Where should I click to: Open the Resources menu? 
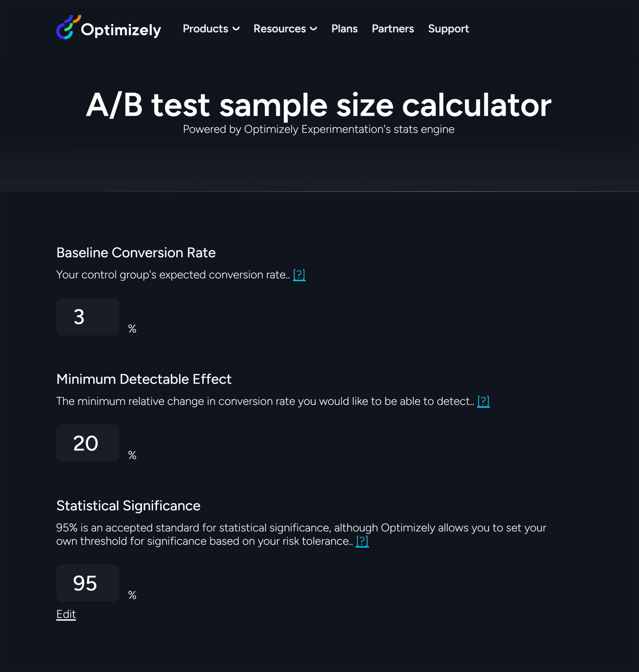coord(279,29)
